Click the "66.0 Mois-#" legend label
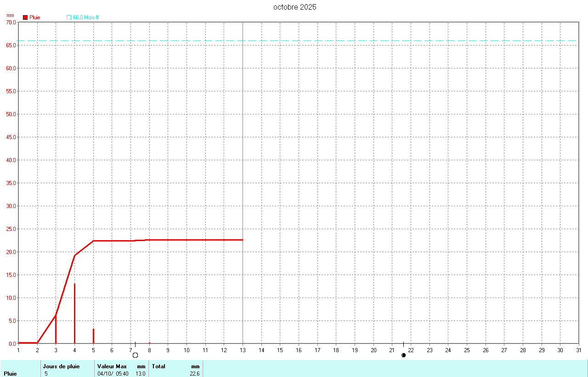Image resolution: width=588 pixels, height=377 pixels. click(x=86, y=17)
